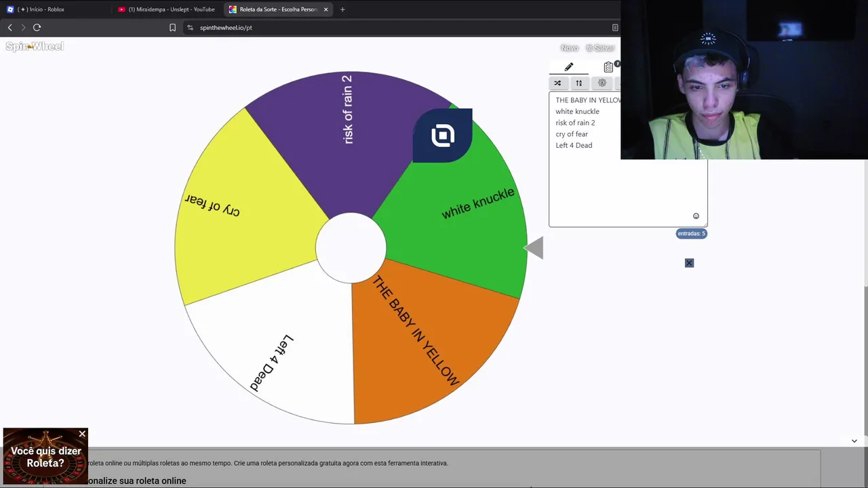Collapse the ad banner with the bottom chevron

point(854,441)
